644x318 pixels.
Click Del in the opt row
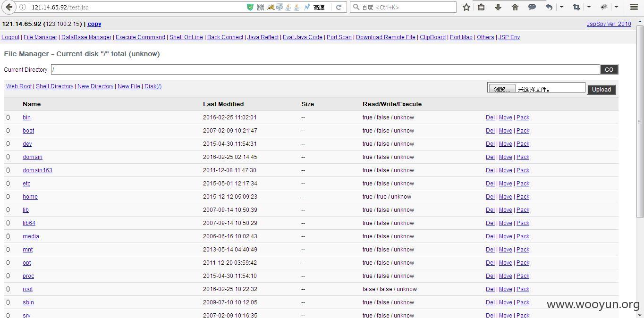click(490, 263)
